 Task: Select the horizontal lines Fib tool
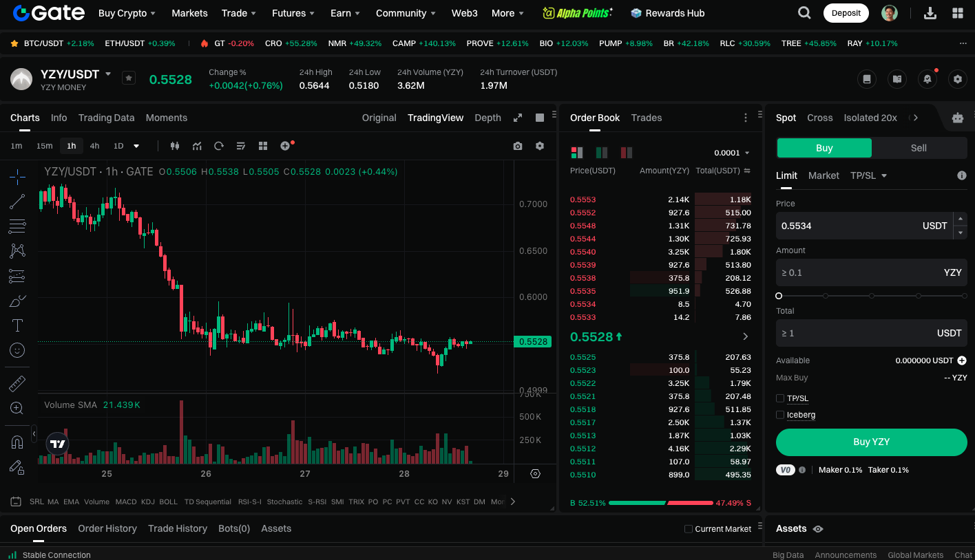17,226
